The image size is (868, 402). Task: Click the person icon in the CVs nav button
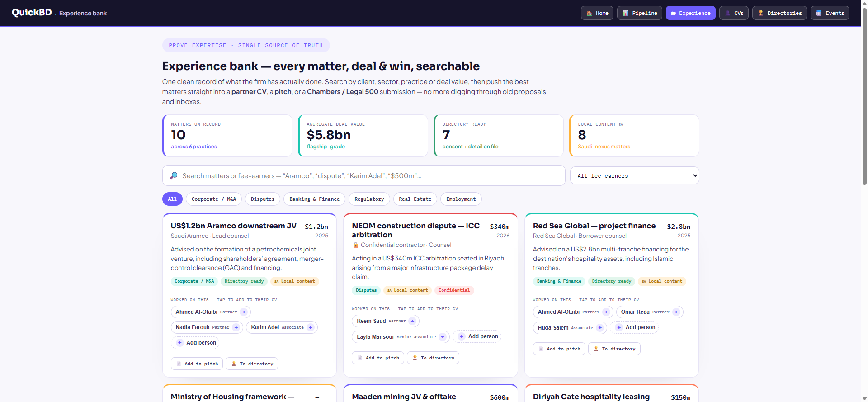point(728,13)
